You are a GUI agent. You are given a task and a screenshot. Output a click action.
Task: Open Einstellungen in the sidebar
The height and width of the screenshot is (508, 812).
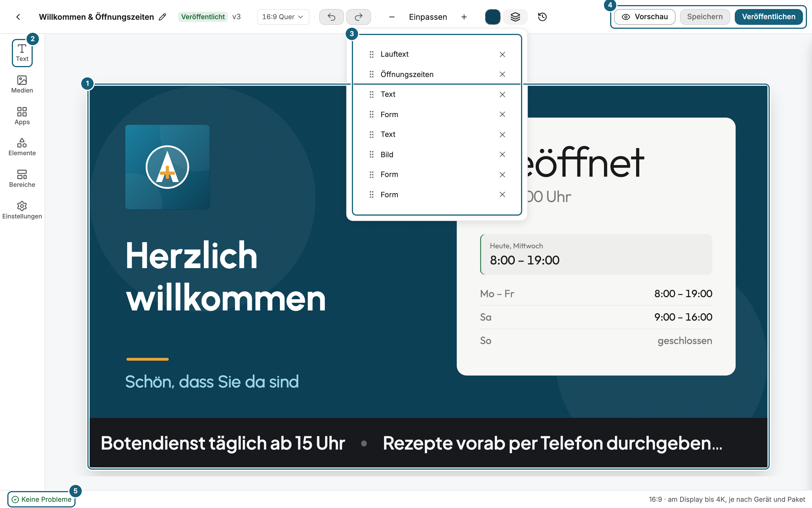(22, 210)
